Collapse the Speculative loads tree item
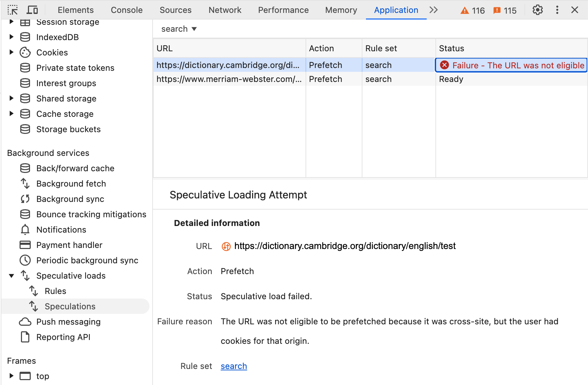The image size is (588, 385). click(x=12, y=275)
